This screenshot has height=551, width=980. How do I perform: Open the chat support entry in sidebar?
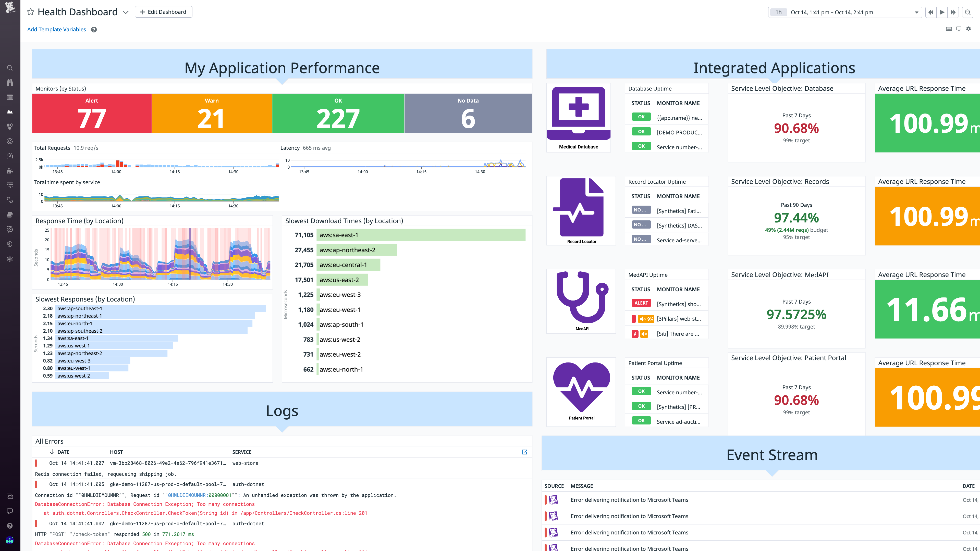(x=10, y=511)
